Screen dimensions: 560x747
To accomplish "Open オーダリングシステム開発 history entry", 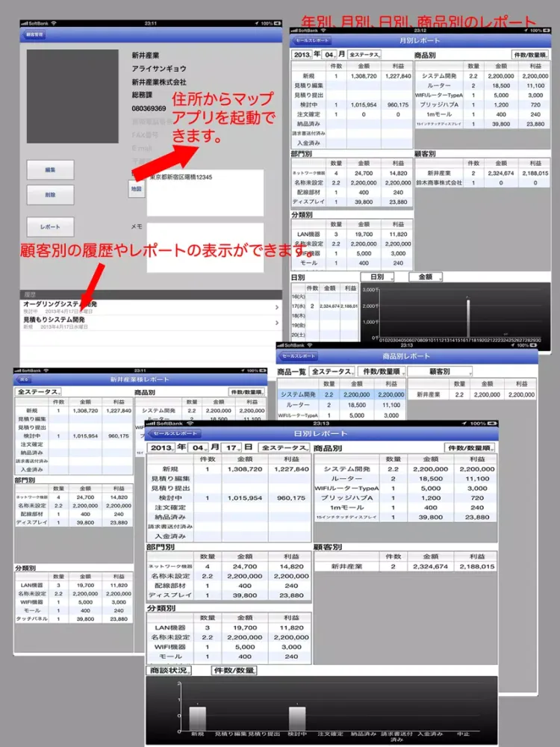I will [149, 308].
